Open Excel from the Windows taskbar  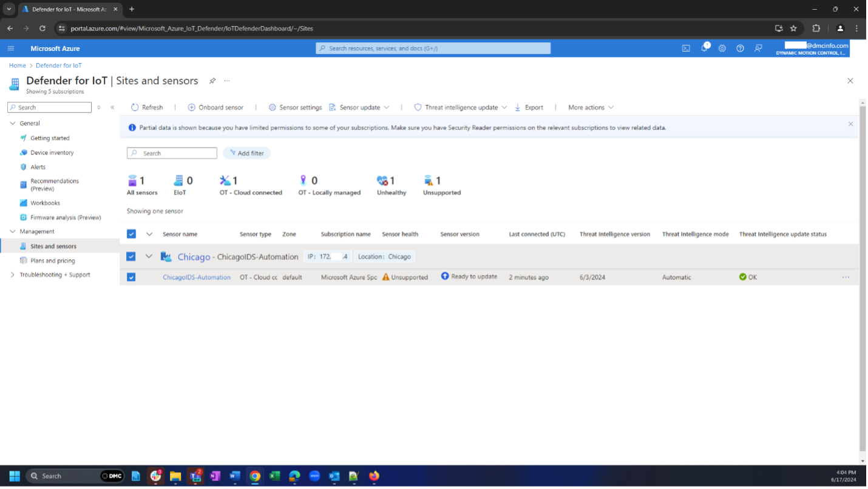[x=274, y=476]
